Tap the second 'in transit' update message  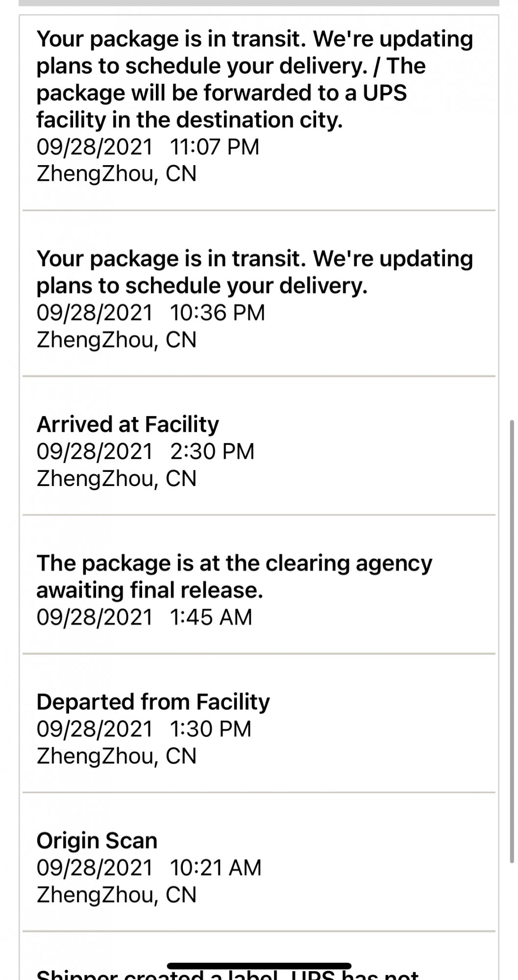[x=254, y=272]
